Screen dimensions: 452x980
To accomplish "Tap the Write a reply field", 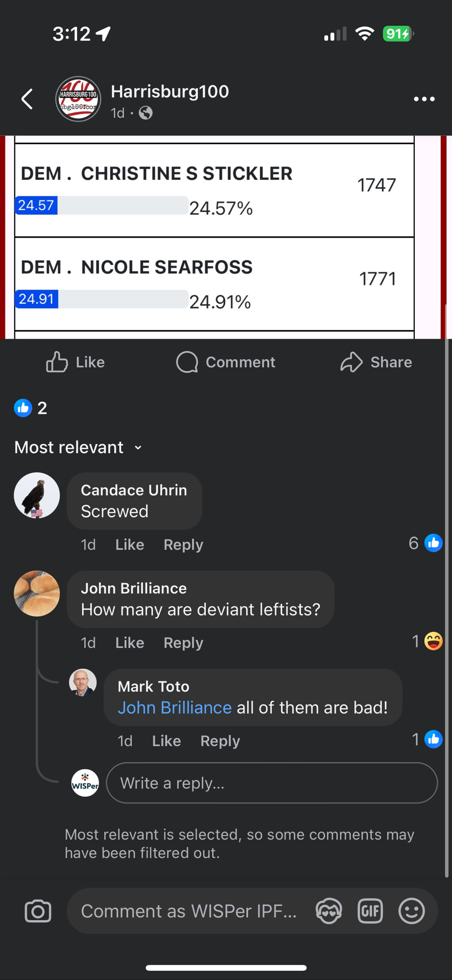I will point(272,783).
